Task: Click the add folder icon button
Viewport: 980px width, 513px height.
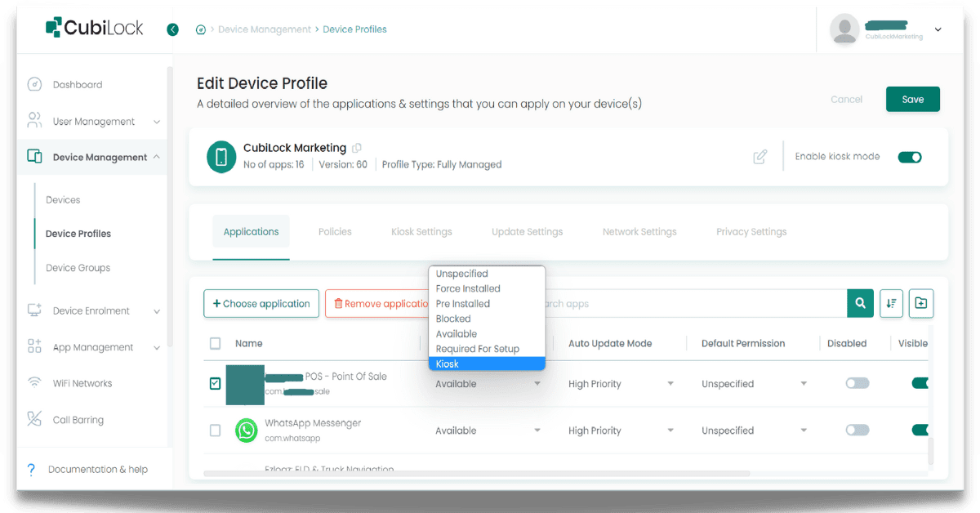Action: (920, 303)
